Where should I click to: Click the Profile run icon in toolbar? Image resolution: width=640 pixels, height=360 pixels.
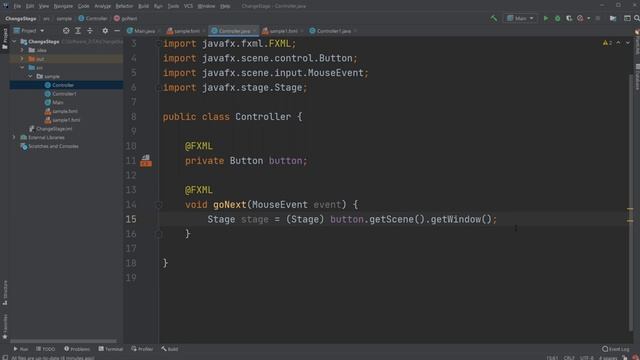click(580, 18)
